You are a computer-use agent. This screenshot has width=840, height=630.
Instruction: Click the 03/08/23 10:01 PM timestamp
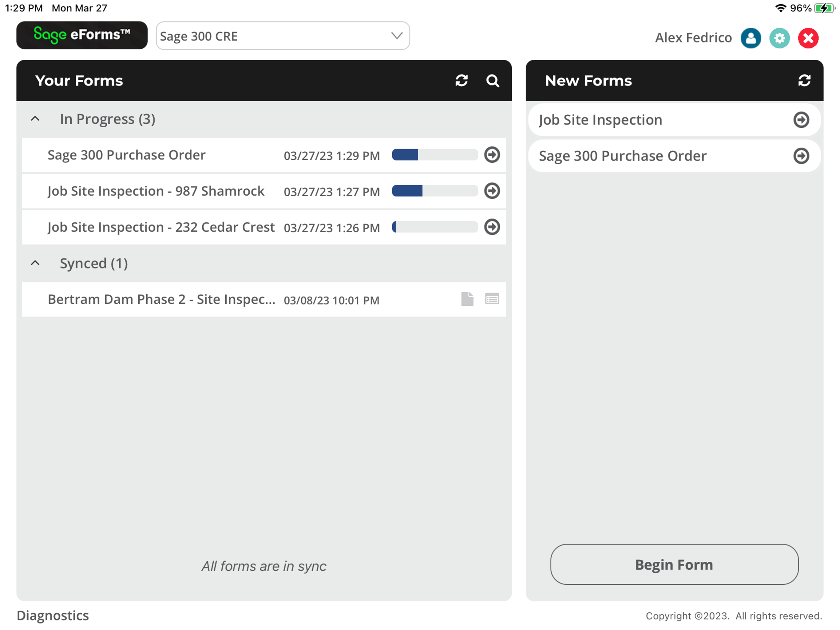coord(331,300)
